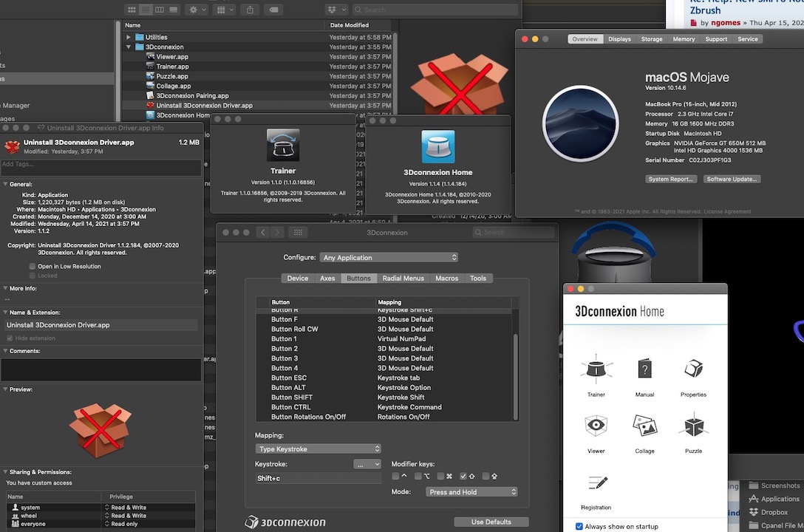Click button mapping list scrollbar
This screenshot has height=532, width=804.
click(515, 377)
